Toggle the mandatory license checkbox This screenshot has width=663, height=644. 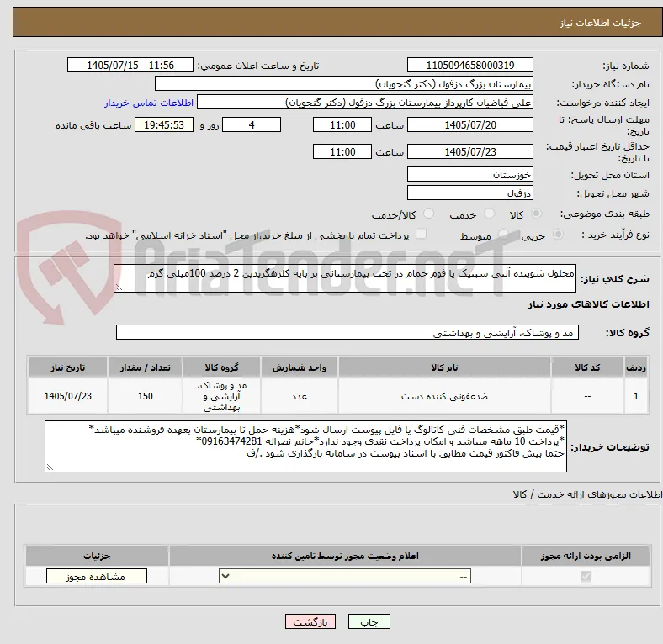(586, 577)
